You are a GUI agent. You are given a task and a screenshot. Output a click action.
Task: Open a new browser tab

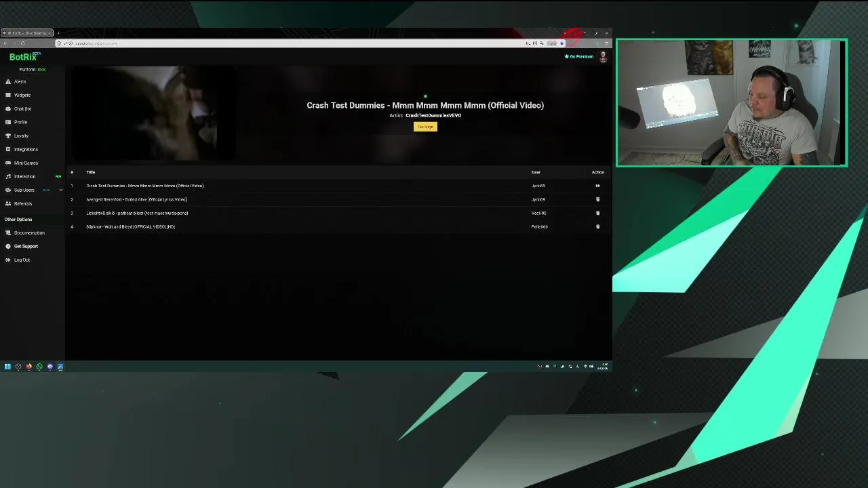(x=58, y=33)
